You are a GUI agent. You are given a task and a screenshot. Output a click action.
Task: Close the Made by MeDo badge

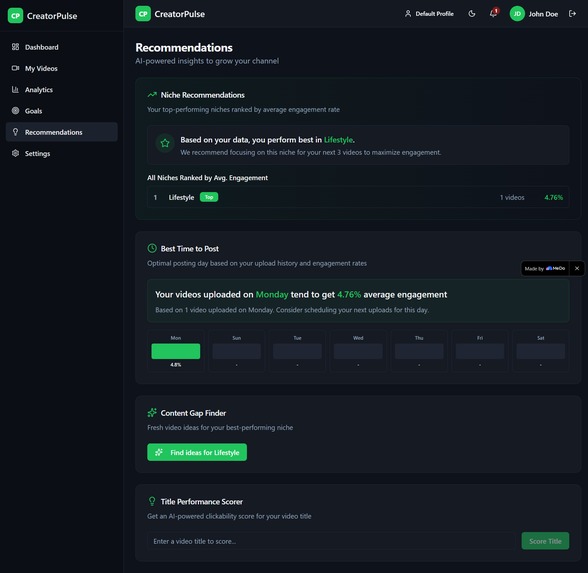(x=577, y=268)
